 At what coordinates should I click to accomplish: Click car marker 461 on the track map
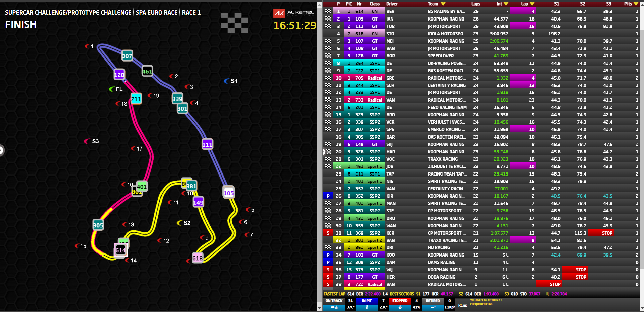(x=147, y=71)
